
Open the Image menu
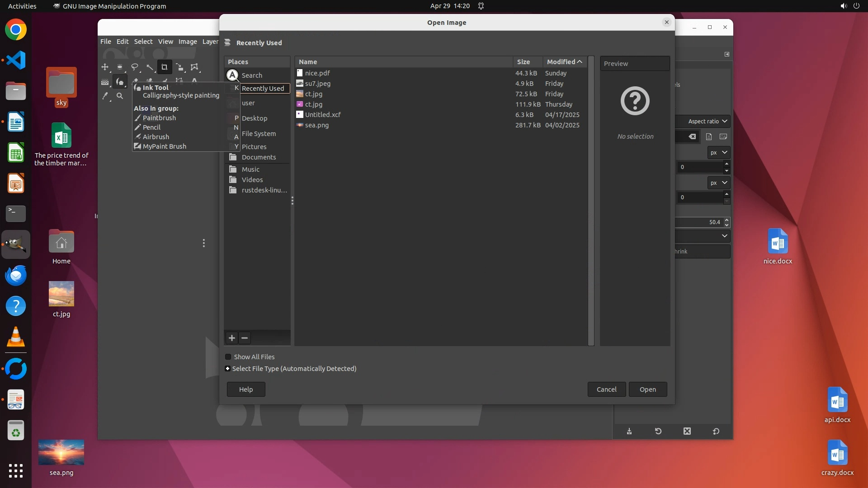(187, 42)
